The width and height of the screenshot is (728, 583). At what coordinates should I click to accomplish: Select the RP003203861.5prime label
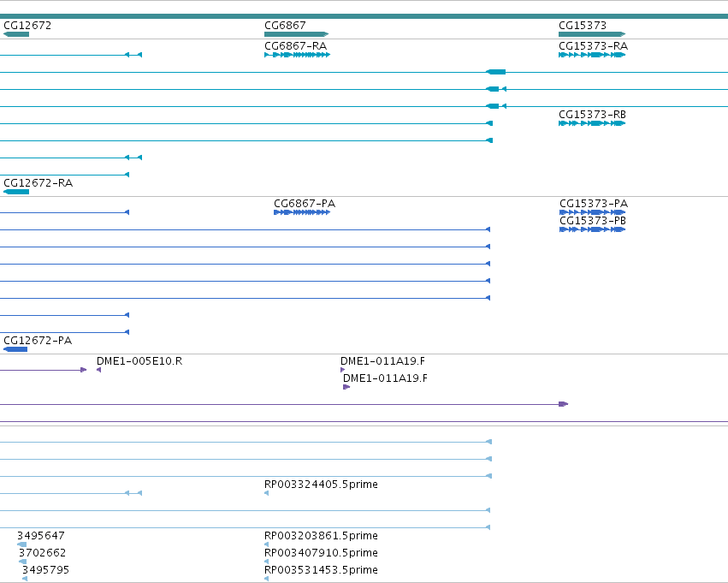click(x=321, y=536)
